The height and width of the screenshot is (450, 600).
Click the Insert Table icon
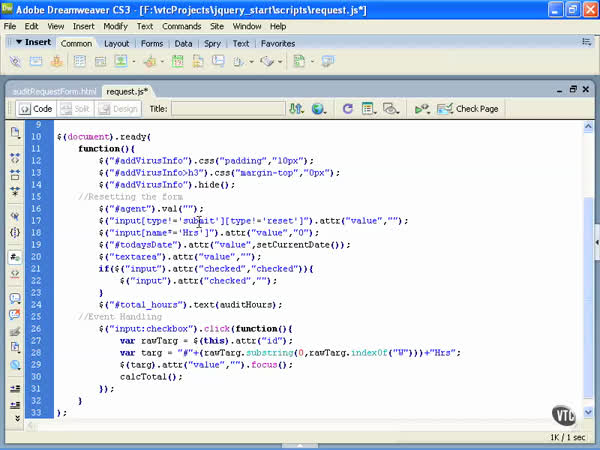click(80, 61)
